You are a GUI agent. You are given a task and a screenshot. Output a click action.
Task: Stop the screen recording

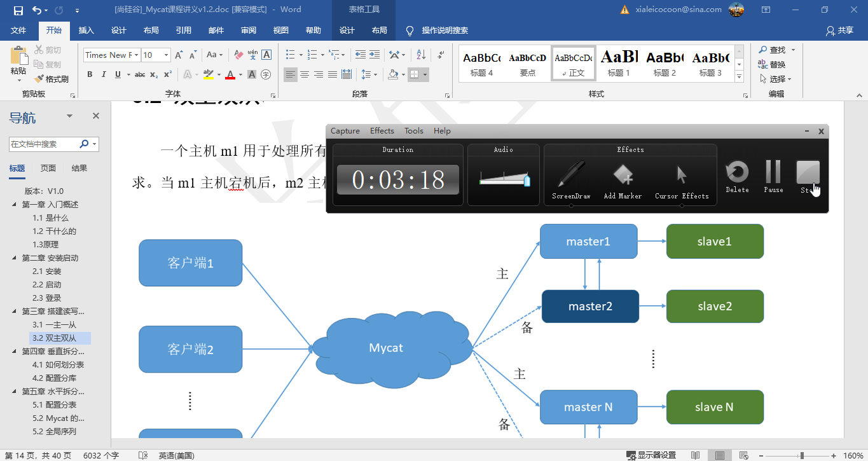click(808, 175)
